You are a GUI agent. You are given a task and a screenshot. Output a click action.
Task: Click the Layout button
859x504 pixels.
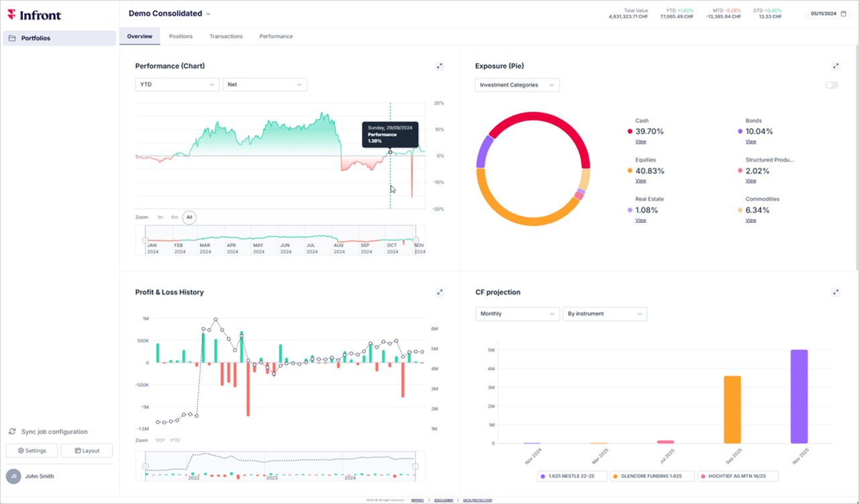pos(87,450)
